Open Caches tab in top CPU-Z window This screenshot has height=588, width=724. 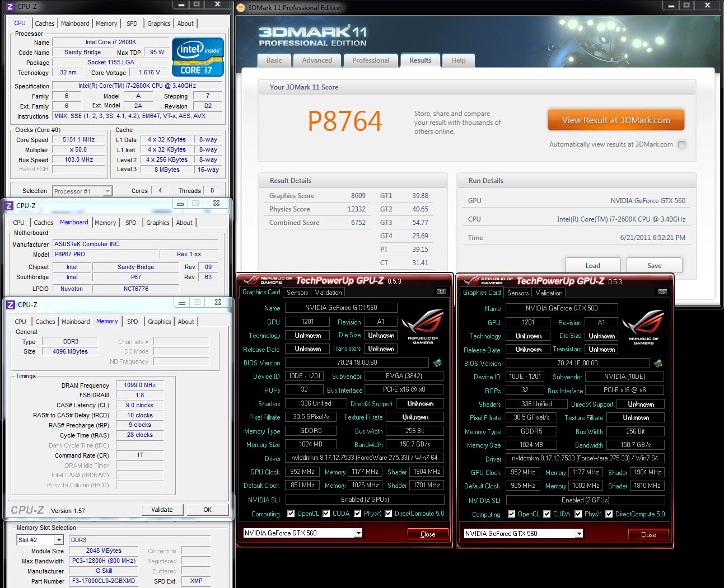pos(45,23)
